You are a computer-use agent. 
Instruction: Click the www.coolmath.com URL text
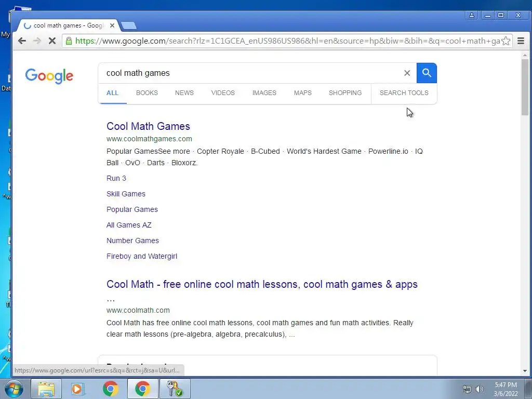click(x=138, y=311)
